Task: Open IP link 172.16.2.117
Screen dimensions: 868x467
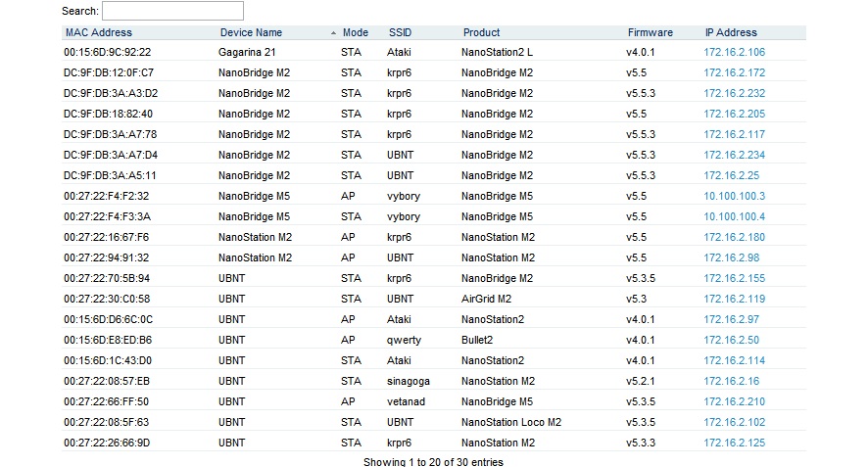Action: coord(734,134)
